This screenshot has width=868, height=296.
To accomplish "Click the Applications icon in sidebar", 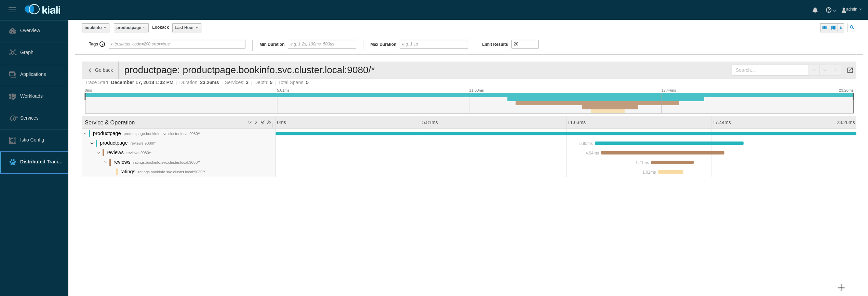I will [x=13, y=75].
